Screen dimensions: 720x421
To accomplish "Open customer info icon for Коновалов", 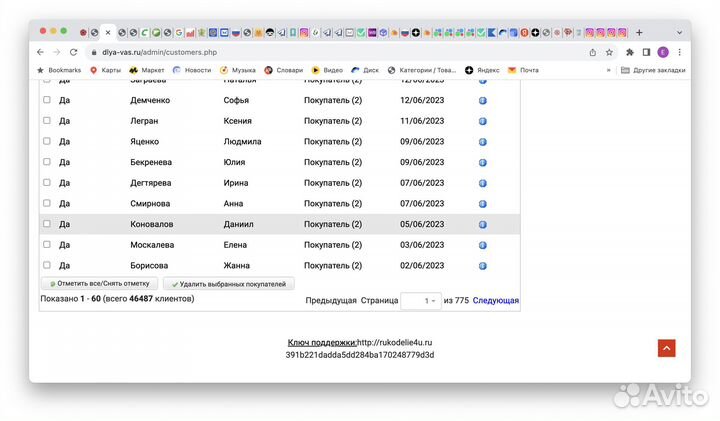I will click(482, 224).
